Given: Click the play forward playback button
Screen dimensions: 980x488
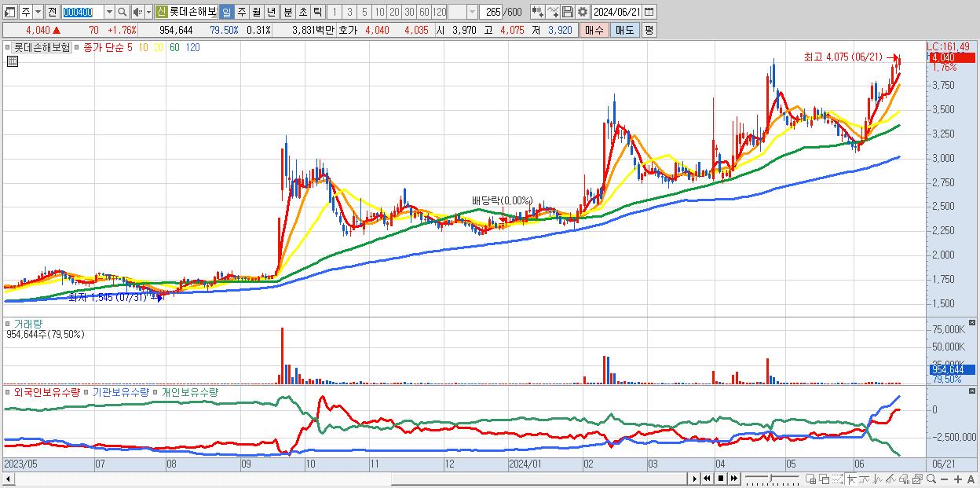Looking at the screenshot, I should tap(694, 479).
